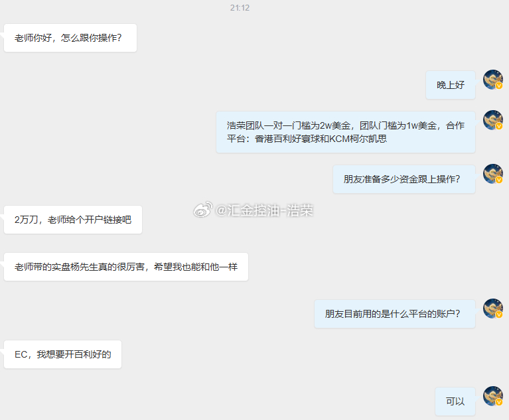Click avatar beside 朋友准备多少资金跟上操作 message
Viewport: 509px width, 420px height.
pos(493,174)
